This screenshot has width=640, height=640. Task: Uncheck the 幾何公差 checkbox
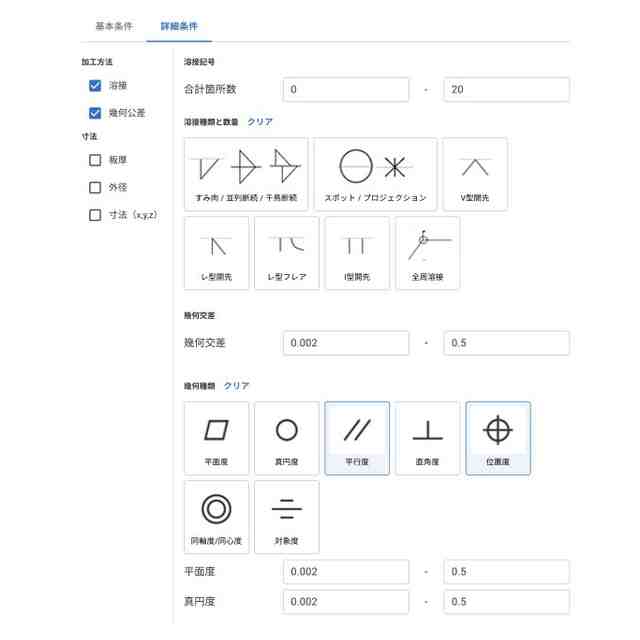pyautogui.click(x=96, y=113)
